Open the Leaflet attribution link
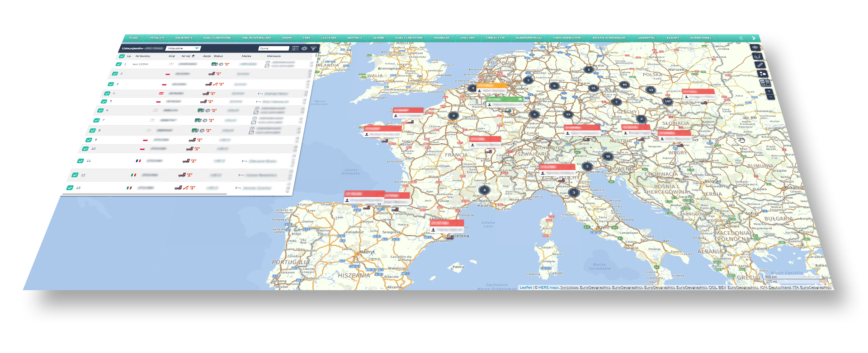868x353 pixels. point(526,287)
